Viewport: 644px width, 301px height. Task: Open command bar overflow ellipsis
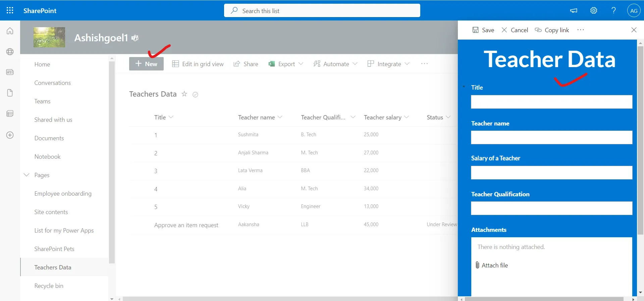424,64
